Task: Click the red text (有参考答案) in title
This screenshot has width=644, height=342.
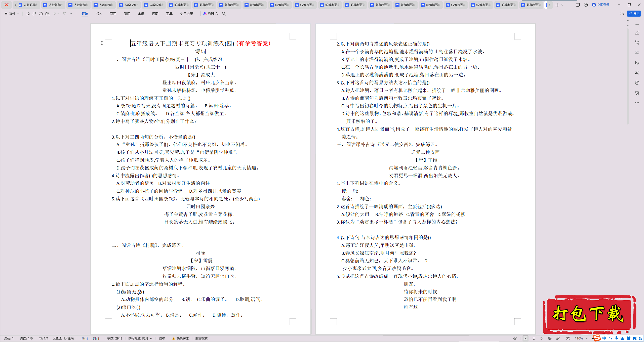Action: coord(254,44)
